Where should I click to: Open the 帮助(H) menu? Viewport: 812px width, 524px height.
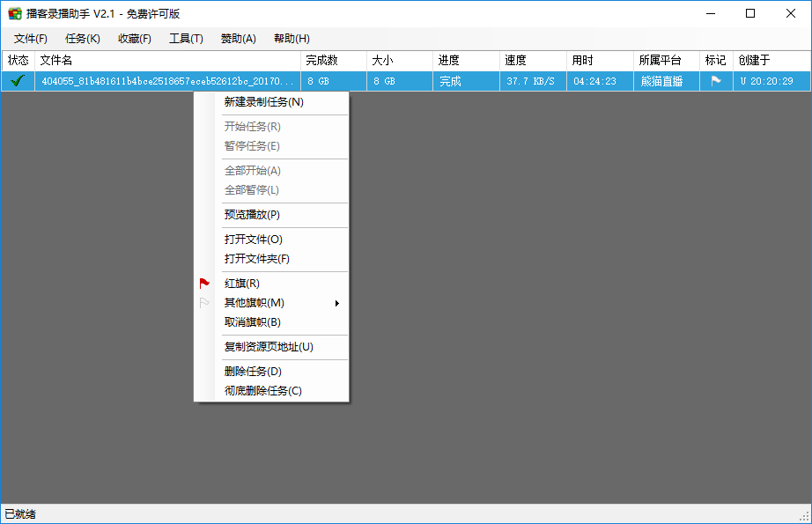(292, 39)
